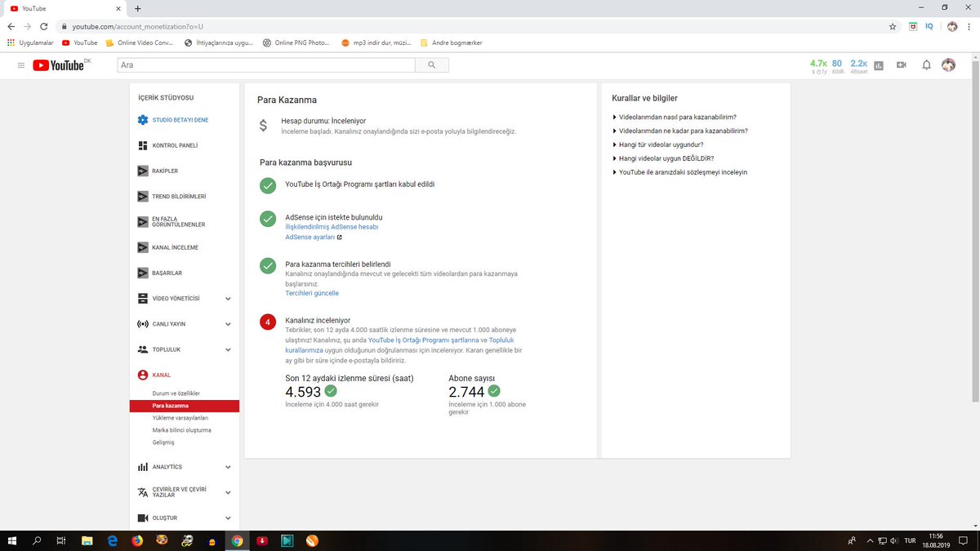Expand the Canlı Yayın section chevron

coord(228,324)
